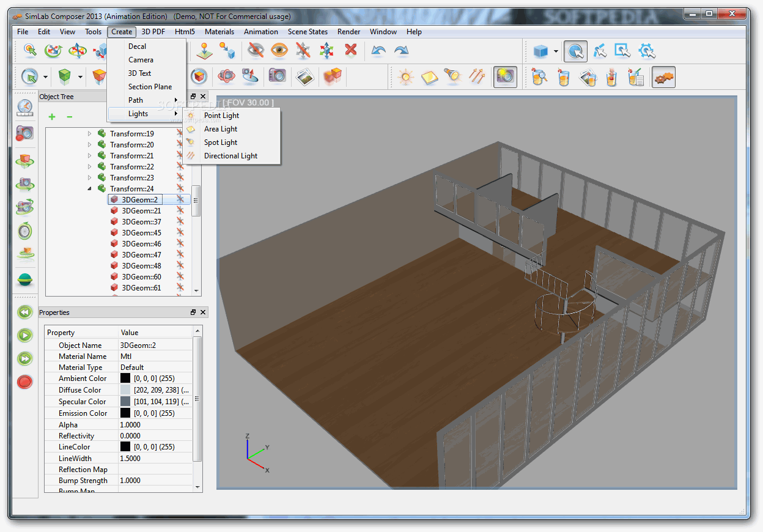763x532 pixels.
Task: Click the hide object crossed-eye icon
Action: (256, 51)
